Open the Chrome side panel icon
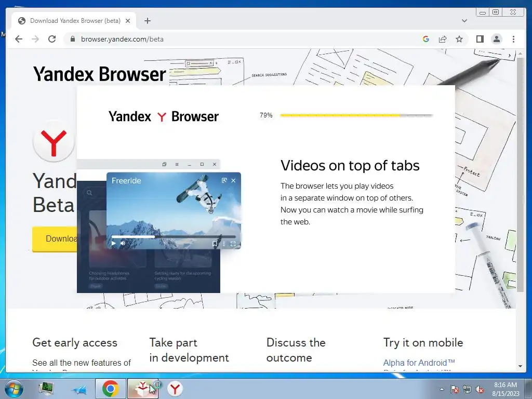The width and height of the screenshot is (532, 399). pos(480,39)
